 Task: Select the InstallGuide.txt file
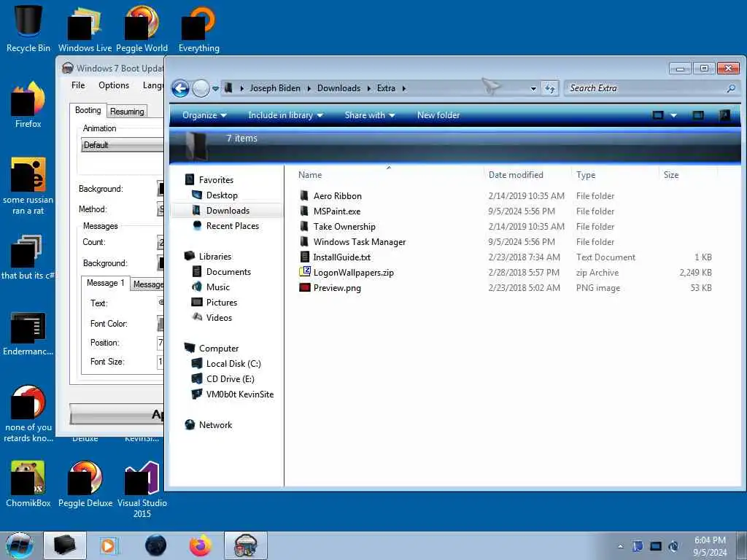click(341, 257)
